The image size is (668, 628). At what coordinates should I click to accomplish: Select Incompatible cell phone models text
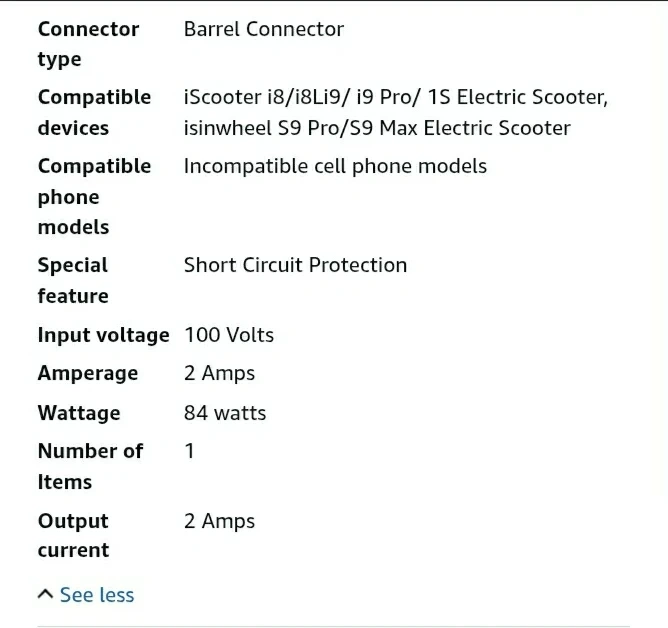335,166
